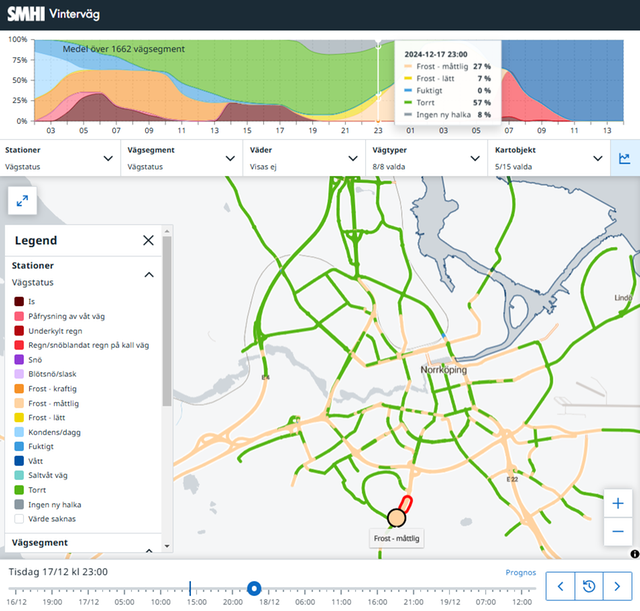Open the Vägtyper dropdown
Viewport: 640px width, 611px height.
pyautogui.click(x=425, y=158)
